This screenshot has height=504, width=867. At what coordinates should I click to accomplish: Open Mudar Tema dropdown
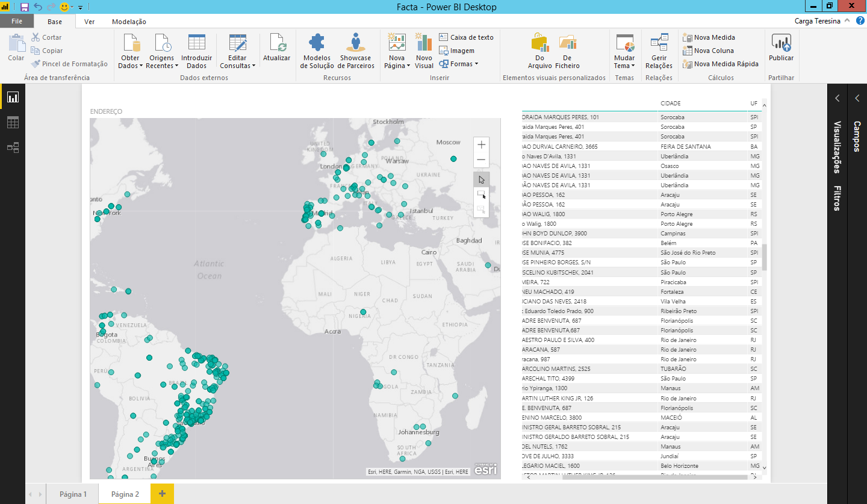pyautogui.click(x=625, y=52)
